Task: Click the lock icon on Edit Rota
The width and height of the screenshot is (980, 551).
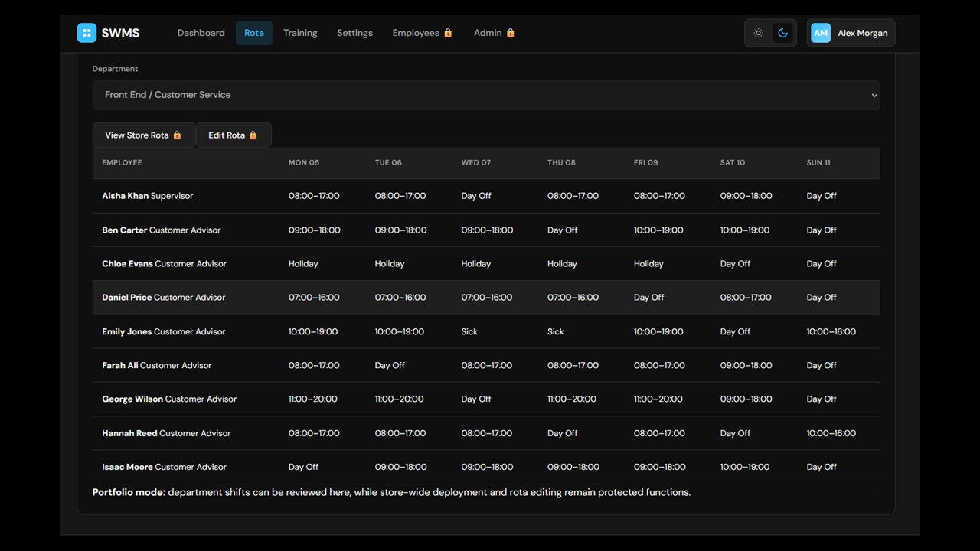Action: (x=253, y=135)
